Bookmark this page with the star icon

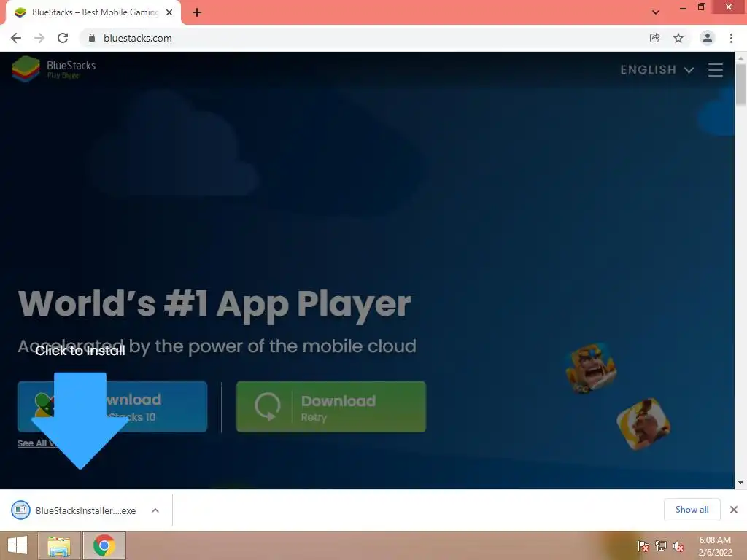(678, 38)
